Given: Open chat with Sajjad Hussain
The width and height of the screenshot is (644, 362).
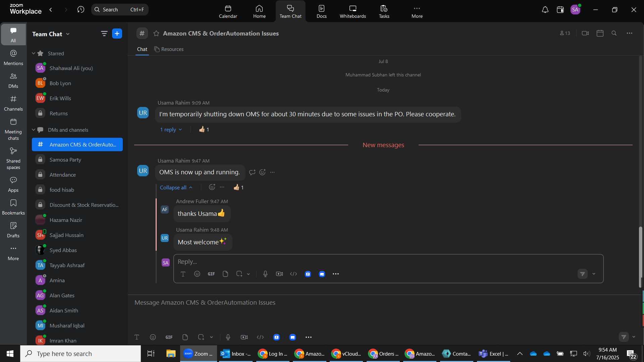Looking at the screenshot, I should [x=77, y=235].
